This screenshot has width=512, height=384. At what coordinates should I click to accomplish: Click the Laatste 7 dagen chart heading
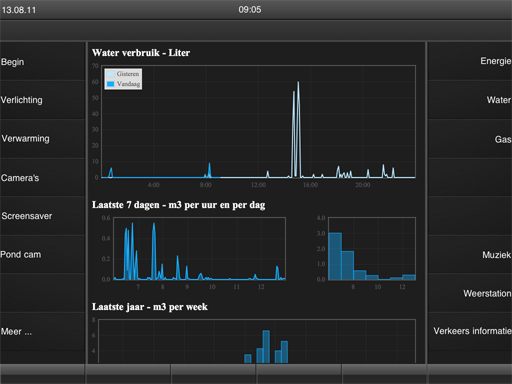pyautogui.click(x=179, y=205)
